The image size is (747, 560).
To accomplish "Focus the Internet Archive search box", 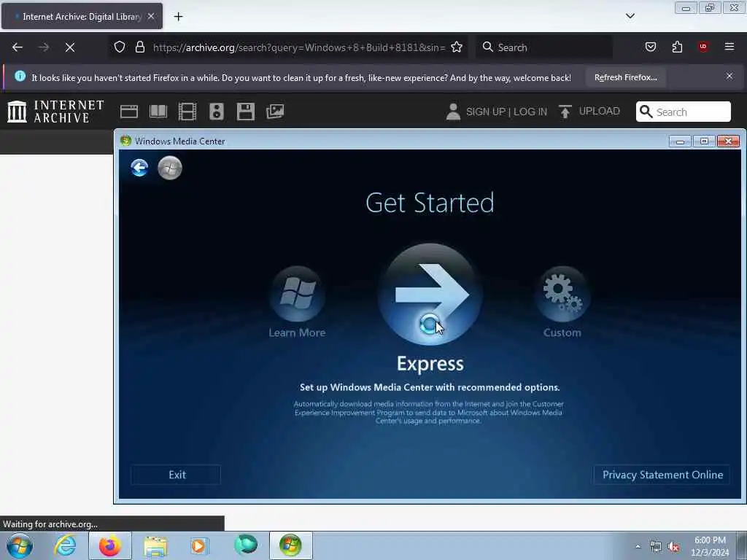I will pyautogui.click(x=683, y=112).
